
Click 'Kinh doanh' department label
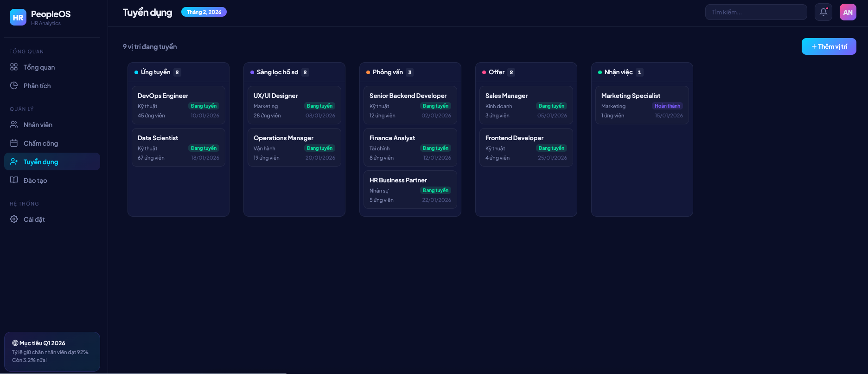(x=498, y=106)
